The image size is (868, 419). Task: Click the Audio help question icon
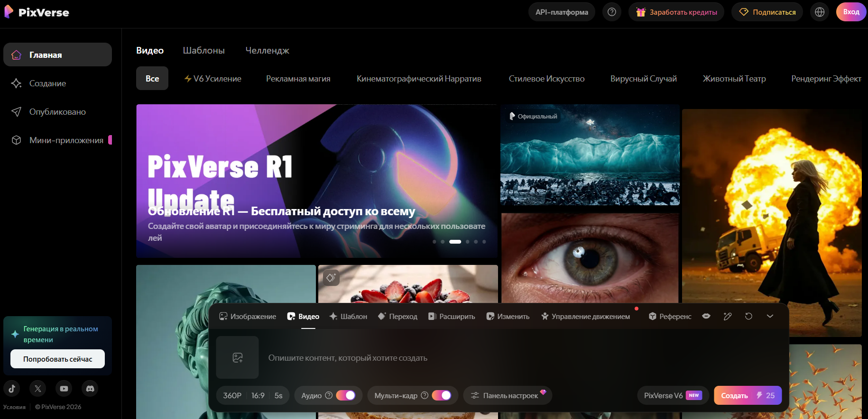tap(329, 395)
